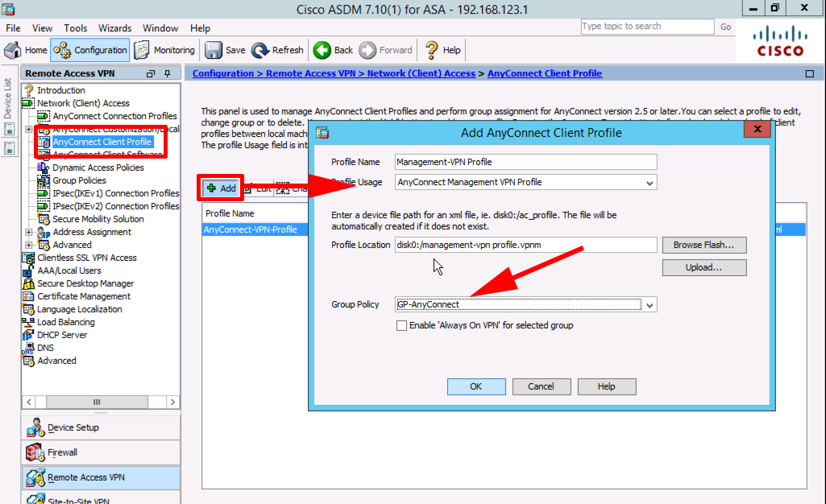The image size is (826, 504).
Task: Go to Home in the toolbar
Action: (26, 50)
